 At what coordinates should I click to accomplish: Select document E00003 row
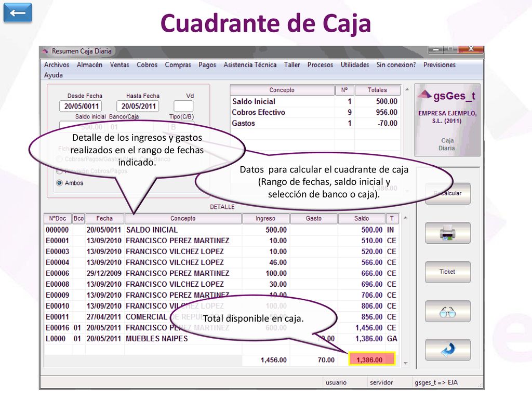(221, 251)
